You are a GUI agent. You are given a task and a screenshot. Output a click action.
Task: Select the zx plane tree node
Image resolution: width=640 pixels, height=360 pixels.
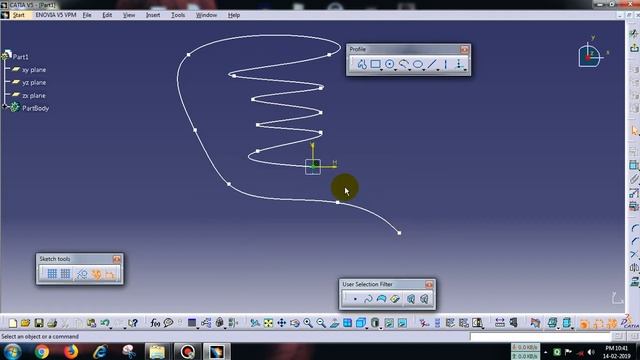34,96
